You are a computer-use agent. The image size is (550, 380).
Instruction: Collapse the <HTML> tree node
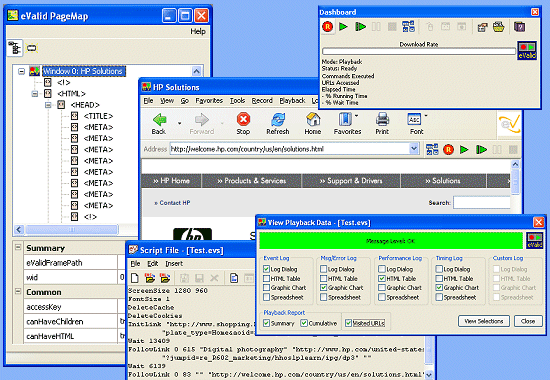coord(35,94)
